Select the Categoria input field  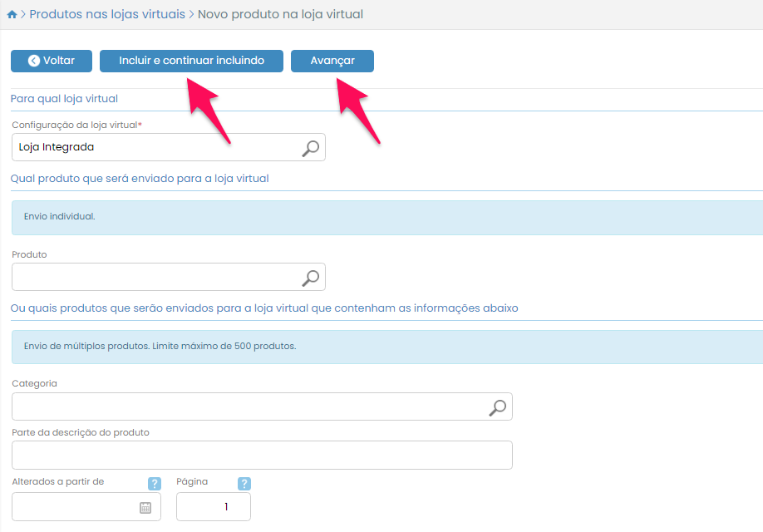(248, 406)
